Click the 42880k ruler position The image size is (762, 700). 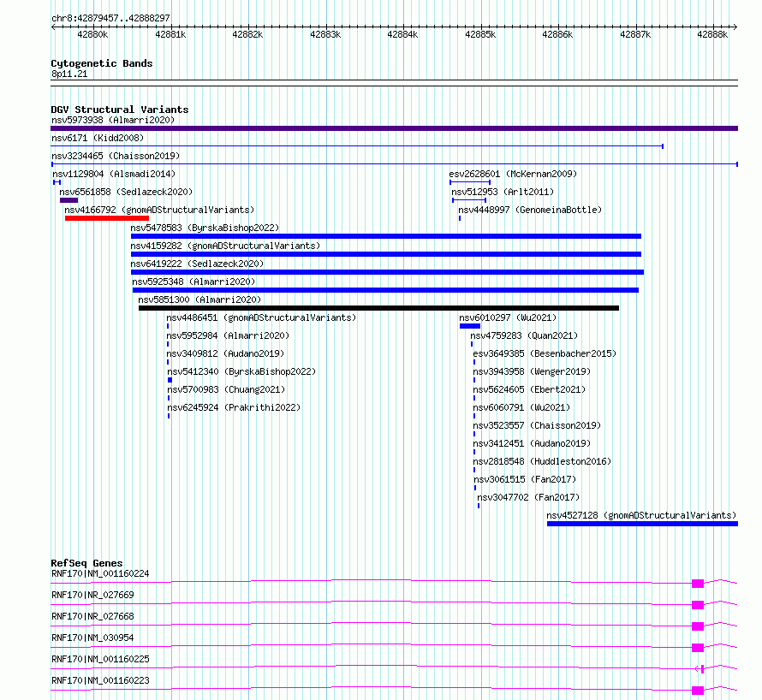[92, 34]
